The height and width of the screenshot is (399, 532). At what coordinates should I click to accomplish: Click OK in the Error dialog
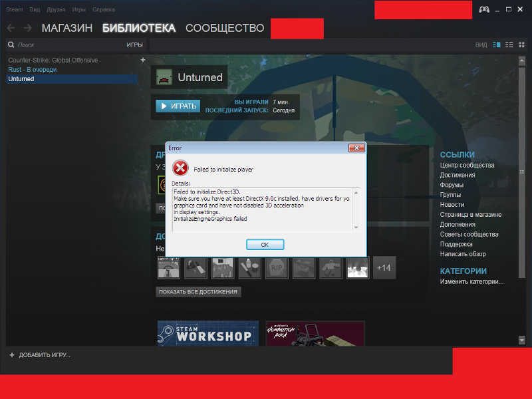click(x=265, y=245)
